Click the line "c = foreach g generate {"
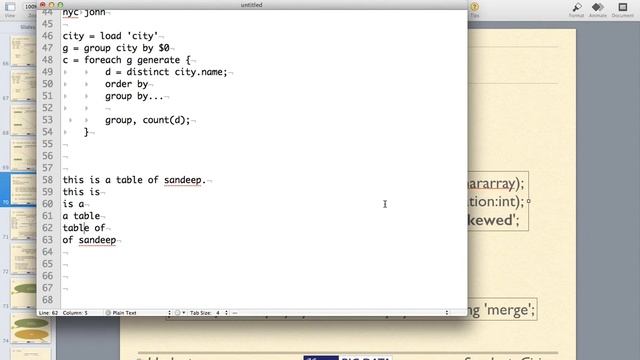Viewport: 640px width, 360px height. click(127, 60)
